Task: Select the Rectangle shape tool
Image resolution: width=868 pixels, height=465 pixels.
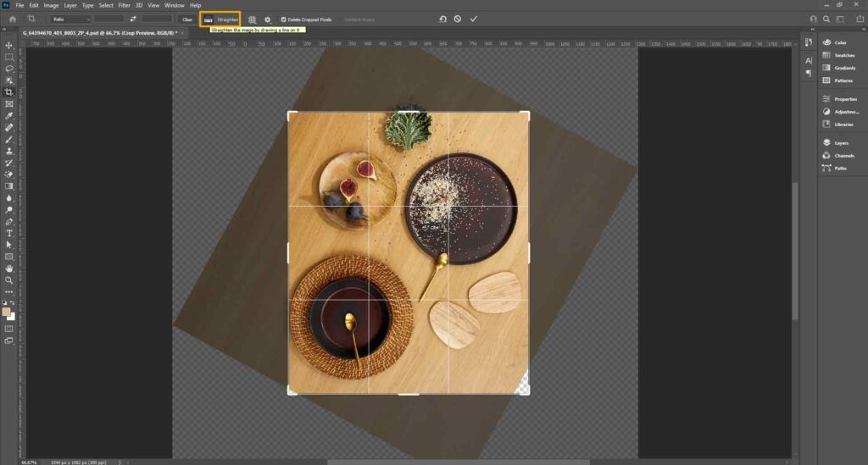Action: pos(8,257)
